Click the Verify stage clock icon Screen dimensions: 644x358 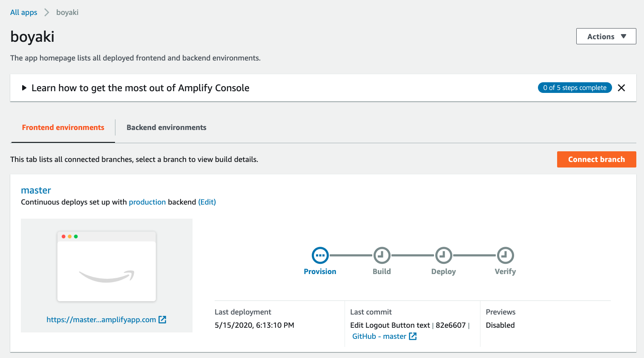(x=505, y=256)
